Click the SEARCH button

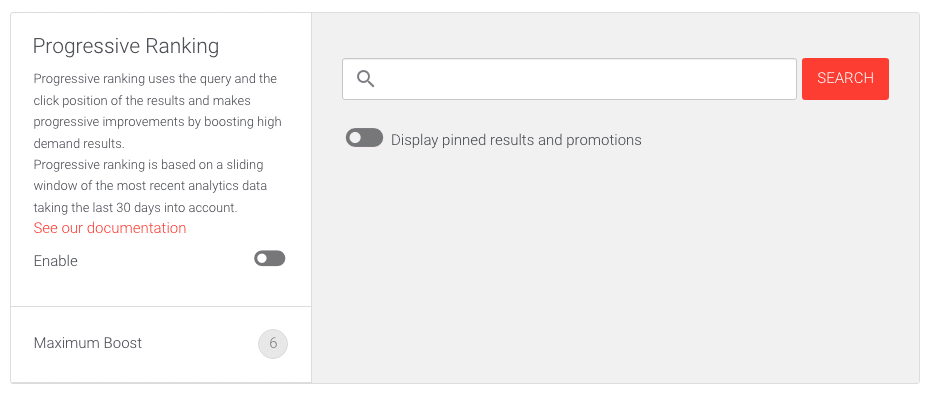tap(845, 79)
